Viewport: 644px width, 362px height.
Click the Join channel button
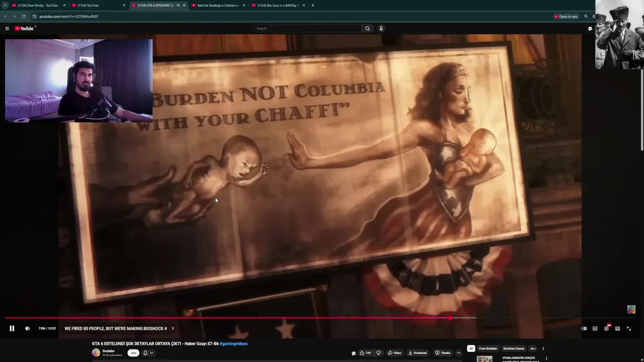[133, 353]
